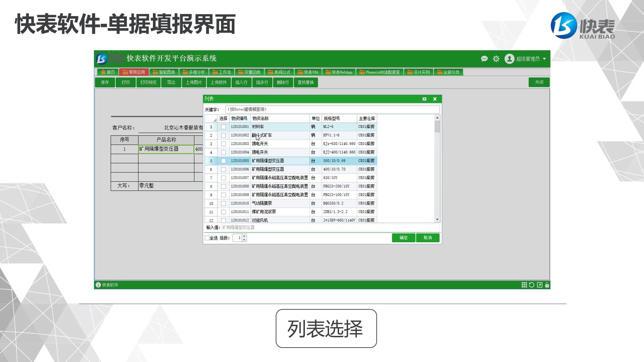Click 上传附件 button
Viewport: 644px width, 362px height.
pos(219,82)
